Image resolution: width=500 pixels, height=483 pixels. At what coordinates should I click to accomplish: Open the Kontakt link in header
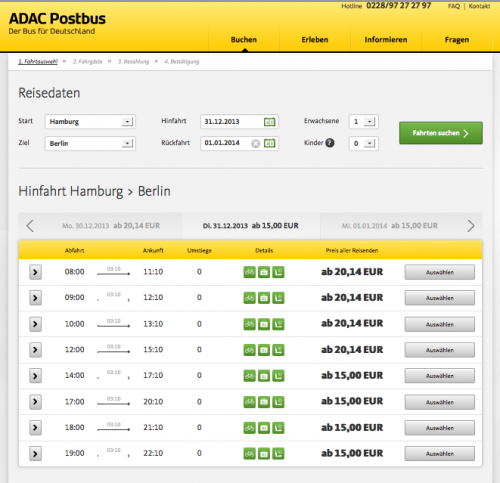pos(479,6)
